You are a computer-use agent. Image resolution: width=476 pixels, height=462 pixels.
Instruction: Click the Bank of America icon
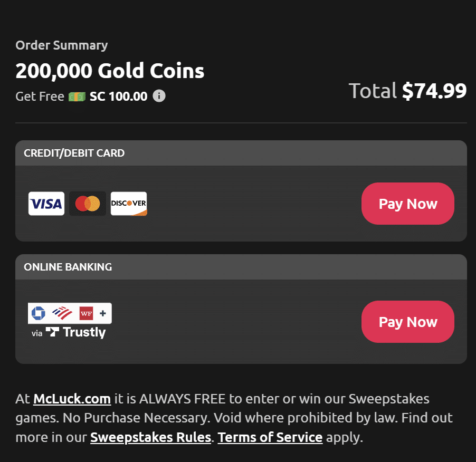click(62, 313)
